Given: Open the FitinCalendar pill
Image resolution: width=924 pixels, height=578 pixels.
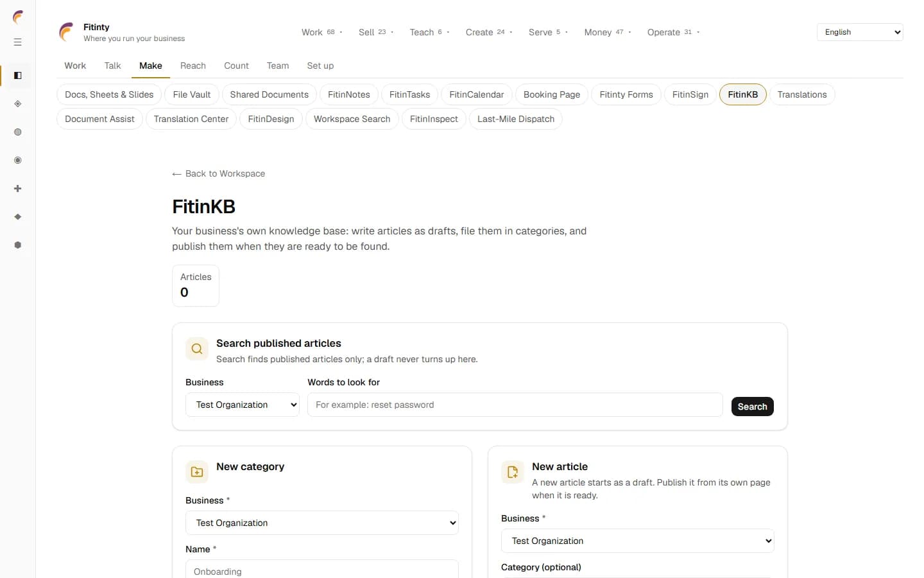Looking at the screenshot, I should tap(477, 94).
